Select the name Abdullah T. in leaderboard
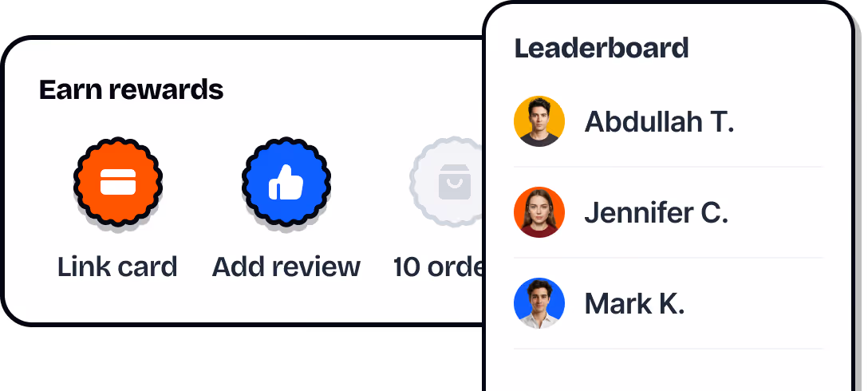The image size is (868, 391). tap(659, 121)
